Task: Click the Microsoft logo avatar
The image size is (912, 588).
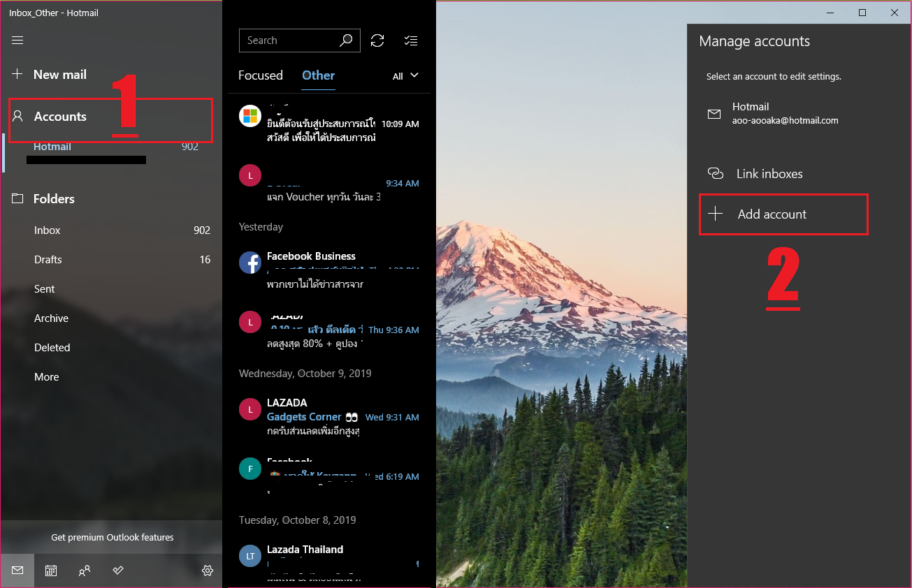Action: pyautogui.click(x=250, y=116)
